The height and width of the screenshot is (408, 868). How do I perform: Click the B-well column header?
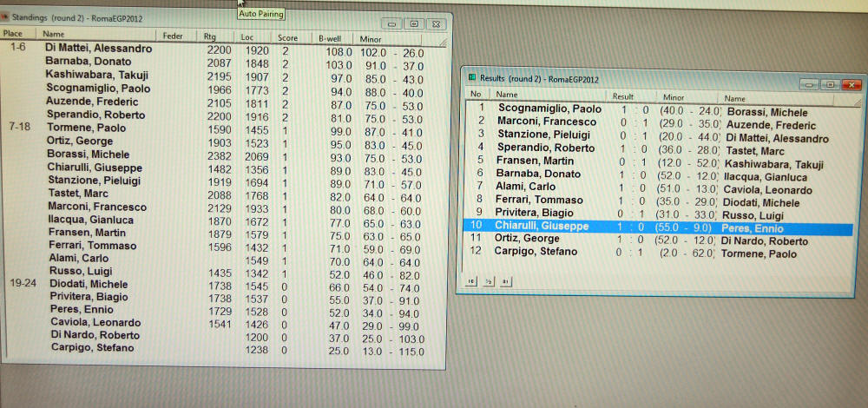(x=331, y=39)
